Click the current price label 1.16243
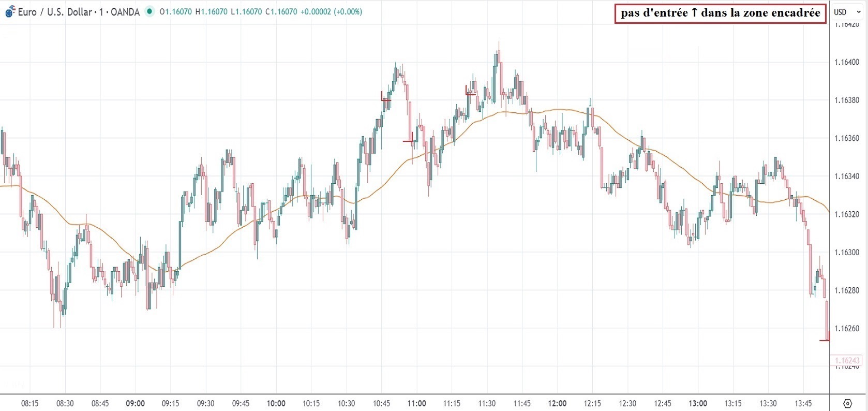The height and width of the screenshot is (411, 868). coord(847,361)
